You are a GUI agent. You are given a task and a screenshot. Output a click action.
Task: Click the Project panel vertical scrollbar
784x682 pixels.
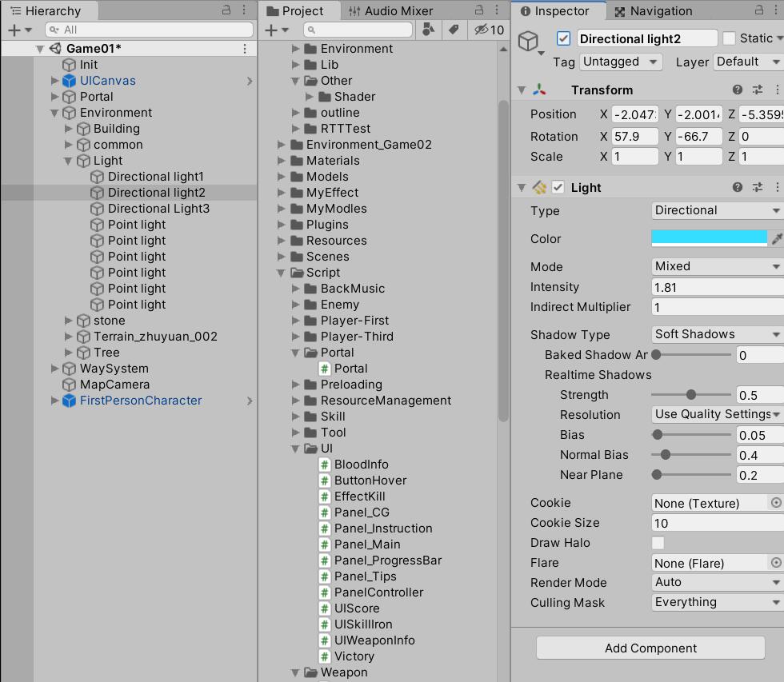[x=503, y=260]
